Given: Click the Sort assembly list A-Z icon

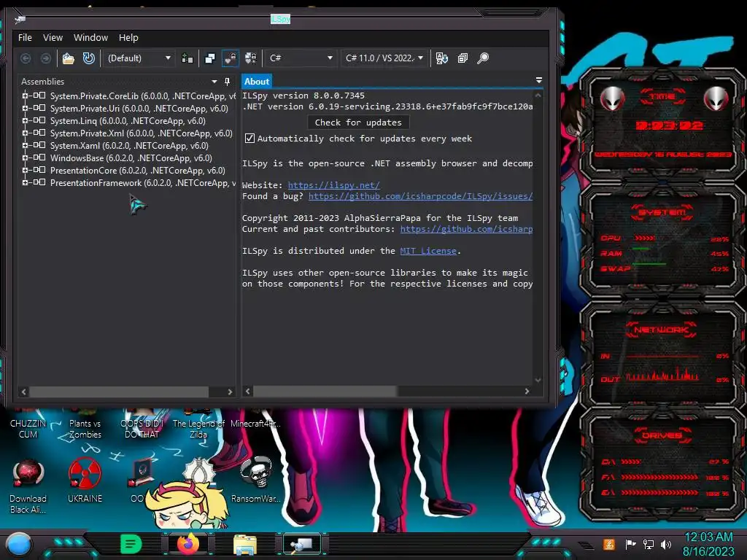Looking at the screenshot, I should 441,58.
